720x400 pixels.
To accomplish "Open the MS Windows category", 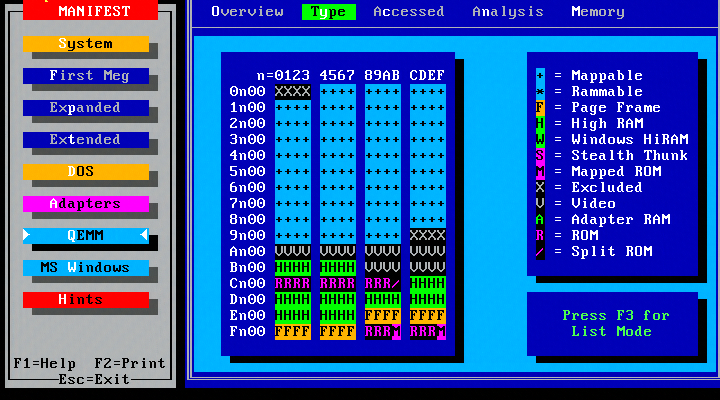I will point(86,268).
